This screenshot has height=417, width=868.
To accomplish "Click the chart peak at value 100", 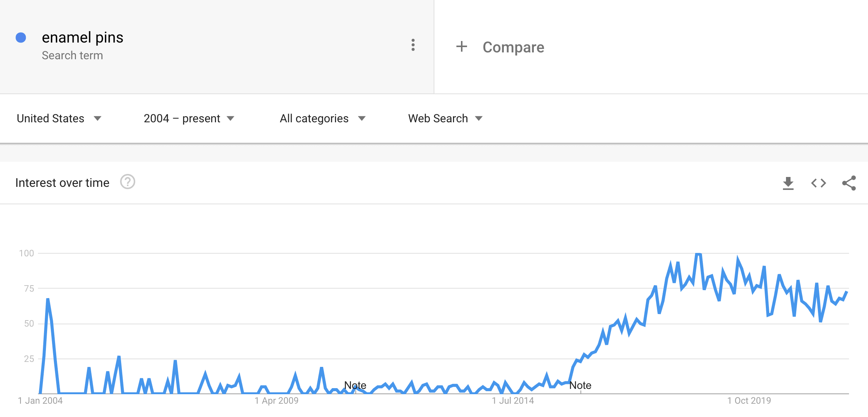I will click(x=698, y=254).
